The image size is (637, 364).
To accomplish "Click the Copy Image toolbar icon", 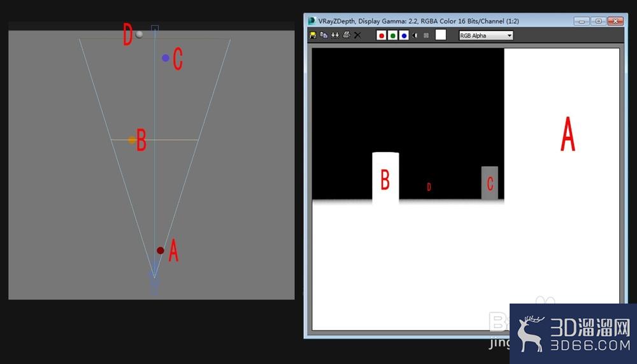I will click(324, 35).
